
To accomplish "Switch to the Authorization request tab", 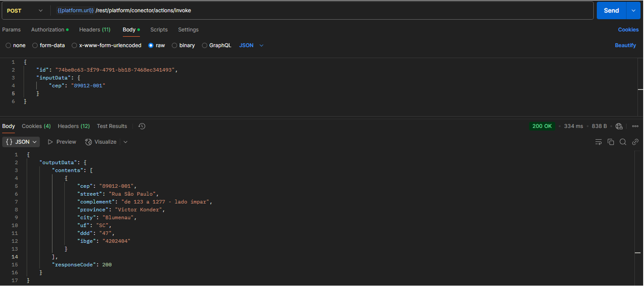I will [x=48, y=30].
